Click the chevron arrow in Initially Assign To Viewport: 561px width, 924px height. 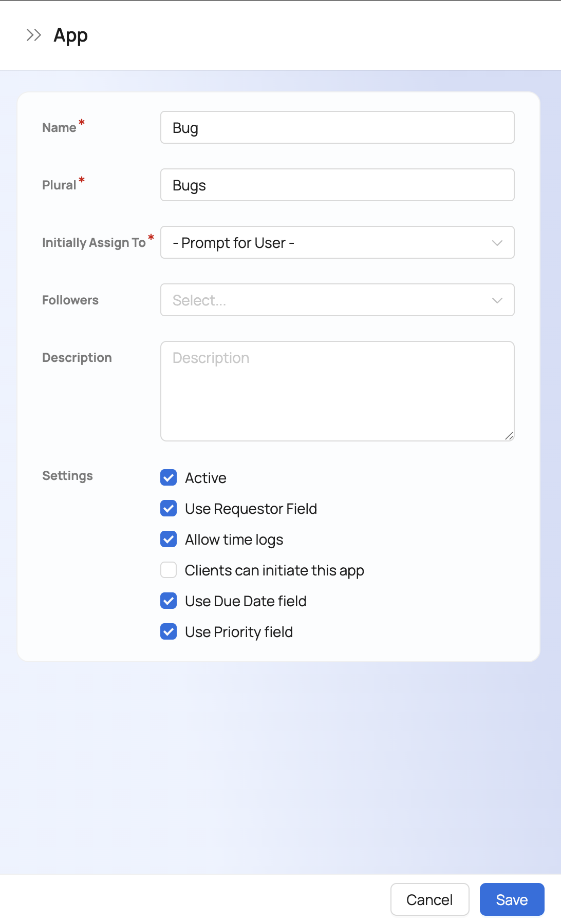tap(497, 243)
